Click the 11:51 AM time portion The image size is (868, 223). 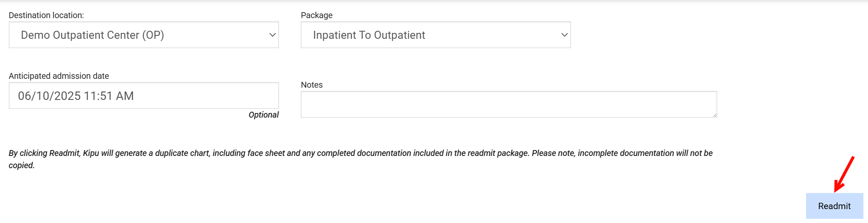coord(109,96)
